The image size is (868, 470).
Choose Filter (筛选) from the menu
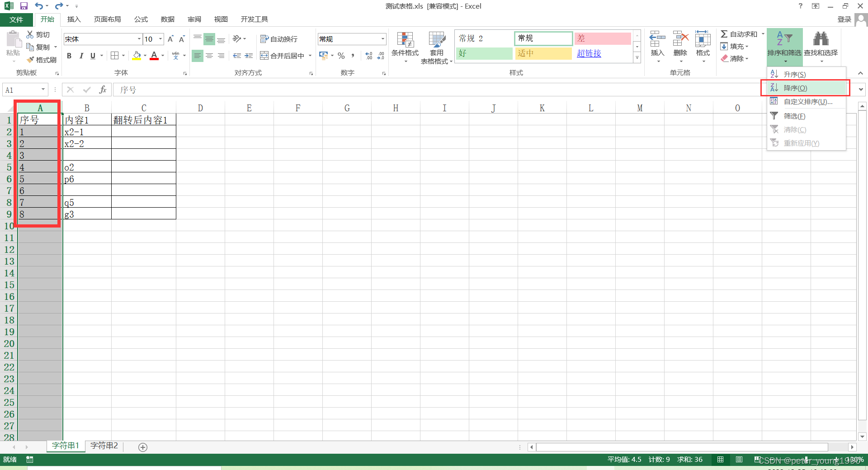806,116
